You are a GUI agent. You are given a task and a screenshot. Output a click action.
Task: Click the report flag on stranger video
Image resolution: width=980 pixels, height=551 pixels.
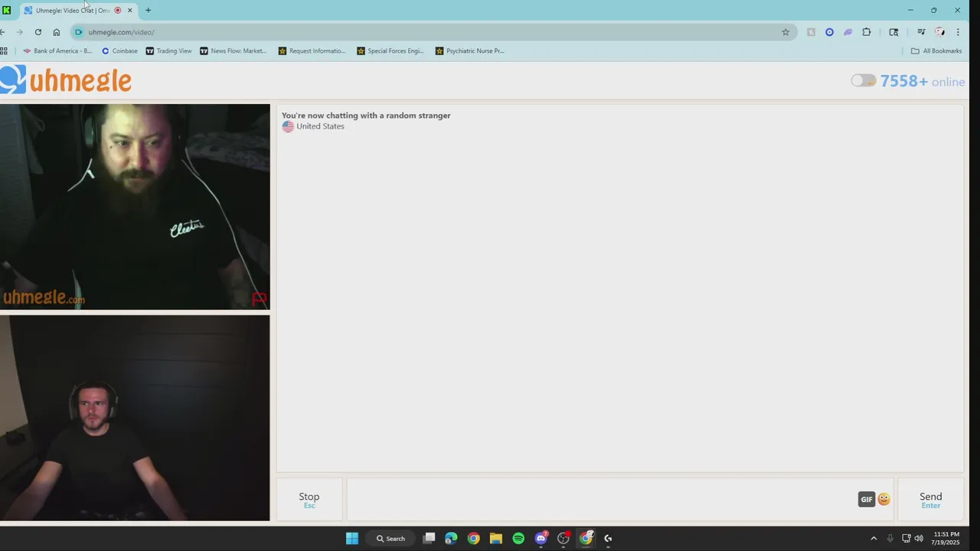259,299
